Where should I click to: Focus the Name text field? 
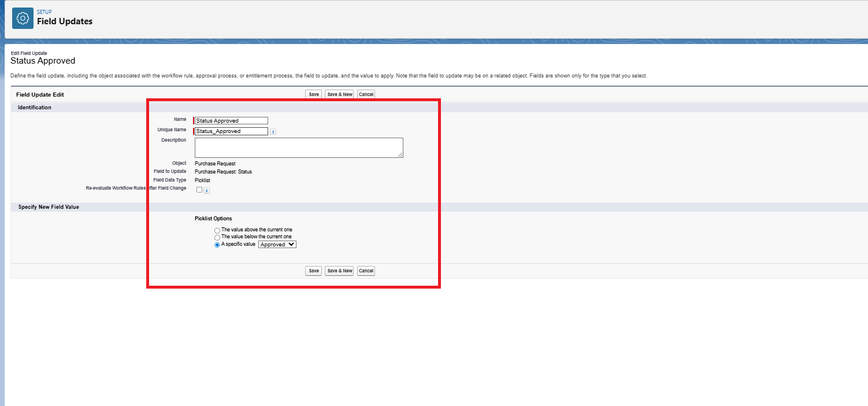(x=231, y=121)
